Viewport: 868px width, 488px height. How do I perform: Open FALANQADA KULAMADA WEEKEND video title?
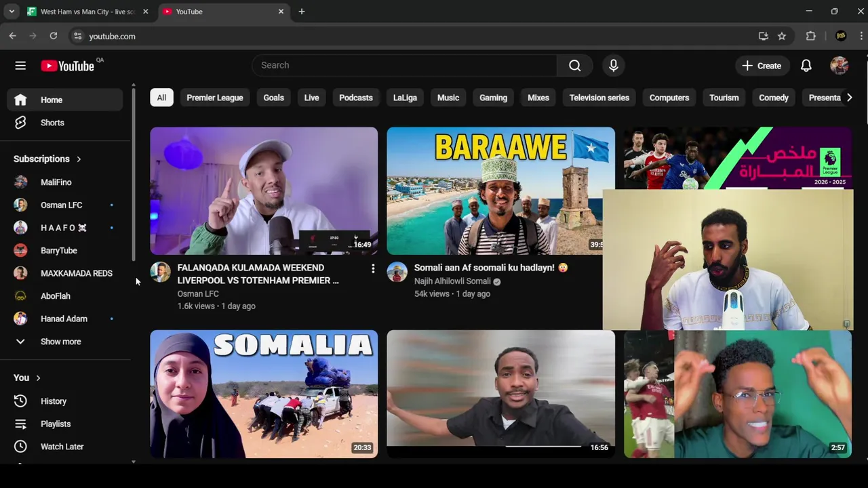(258, 274)
